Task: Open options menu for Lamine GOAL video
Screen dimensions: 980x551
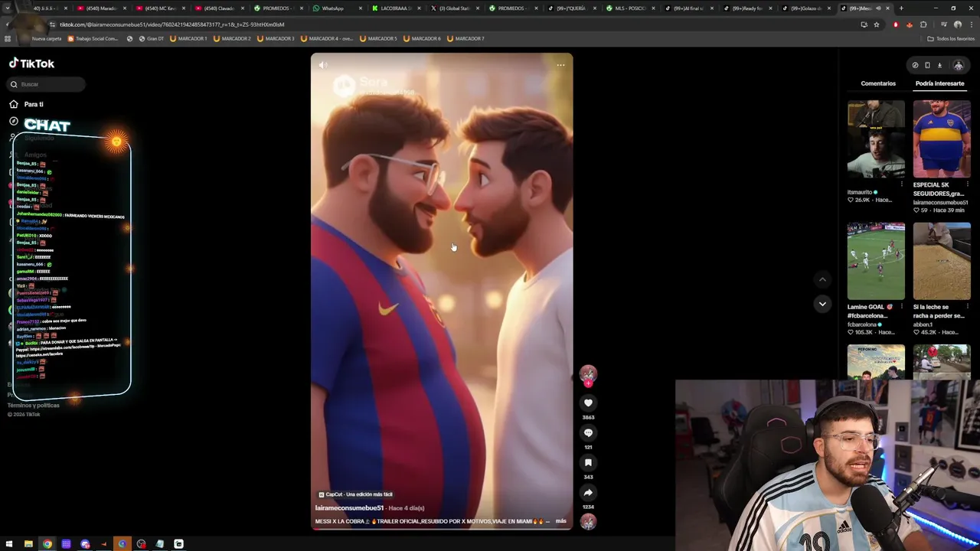Action: point(901,307)
